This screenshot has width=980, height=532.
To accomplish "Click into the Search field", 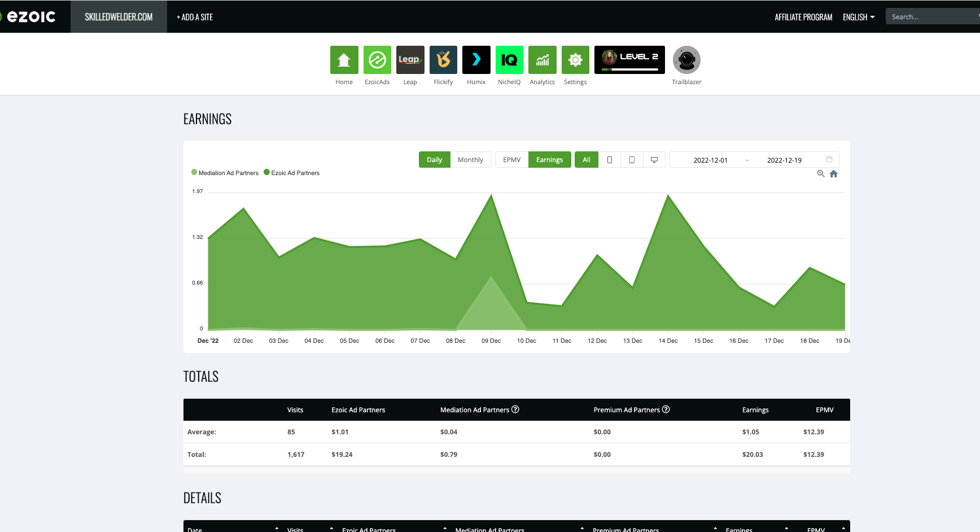I will click(933, 16).
